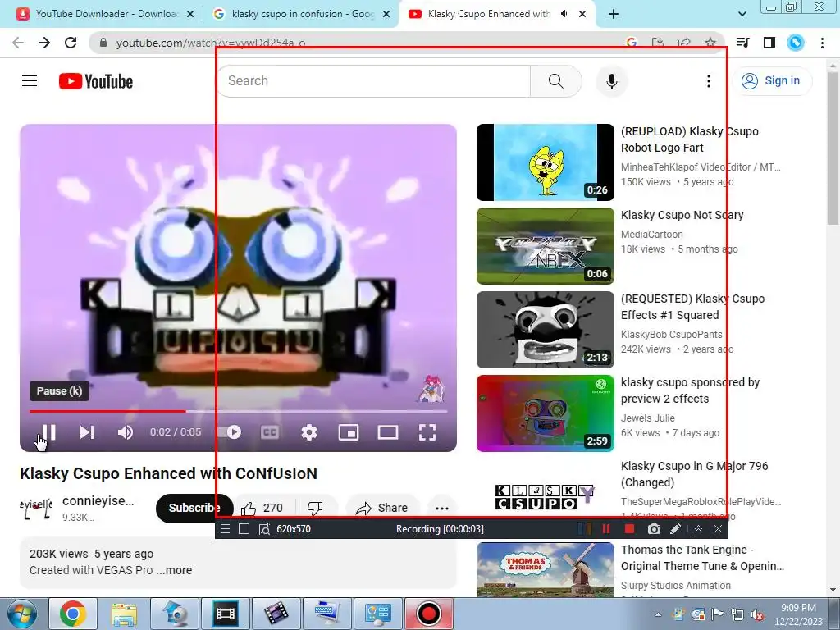
Task: Go back to the previous page
Action: pos(18,43)
